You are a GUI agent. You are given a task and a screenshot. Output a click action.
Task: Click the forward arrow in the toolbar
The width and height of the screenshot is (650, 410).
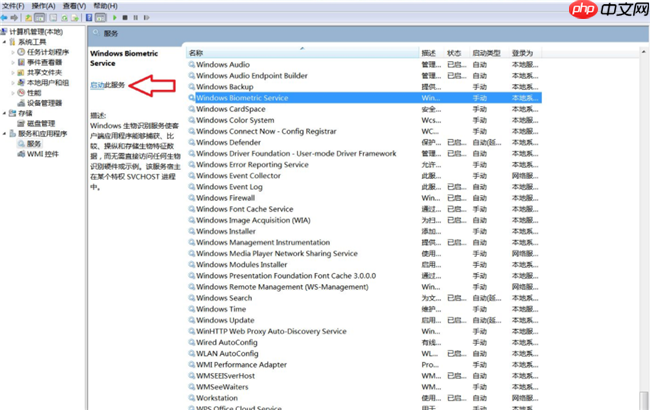coord(14,17)
